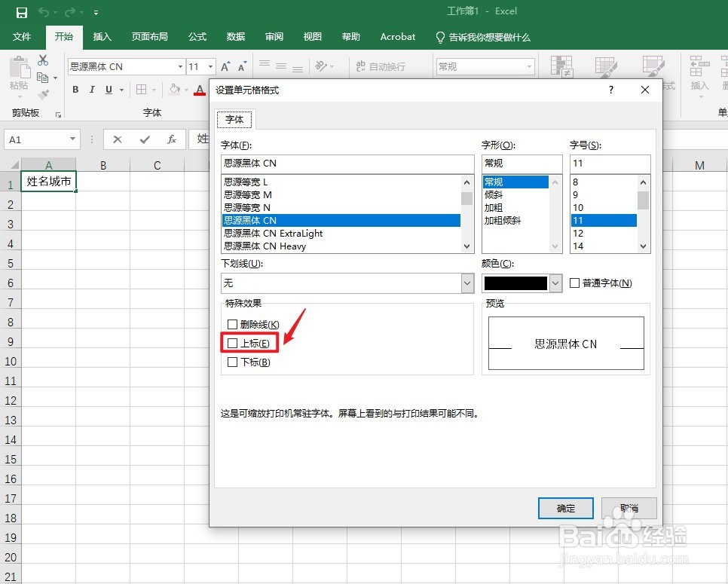Open the number format (常规) dropdown
This screenshot has width=728, height=584.
(529, 67)
